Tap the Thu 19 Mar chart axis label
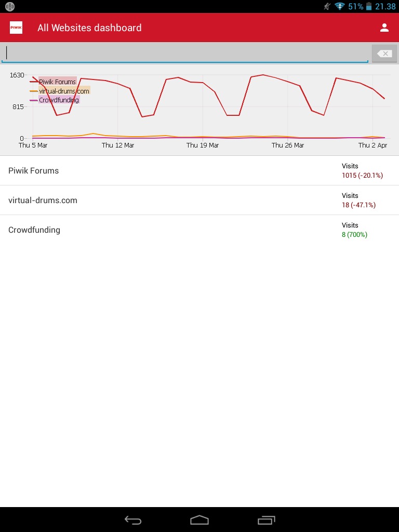The width and height of the screenshot is (399, 532). tap(203, 145)
